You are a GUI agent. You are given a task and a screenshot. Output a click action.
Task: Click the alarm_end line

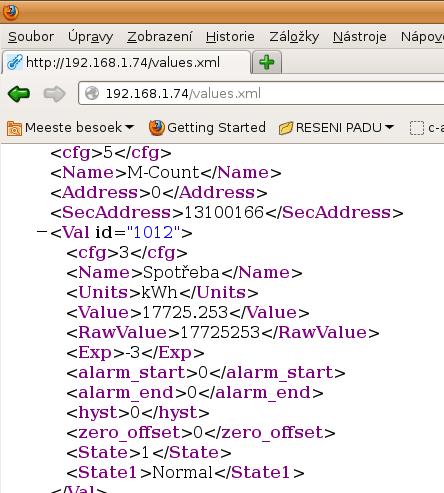195,392
